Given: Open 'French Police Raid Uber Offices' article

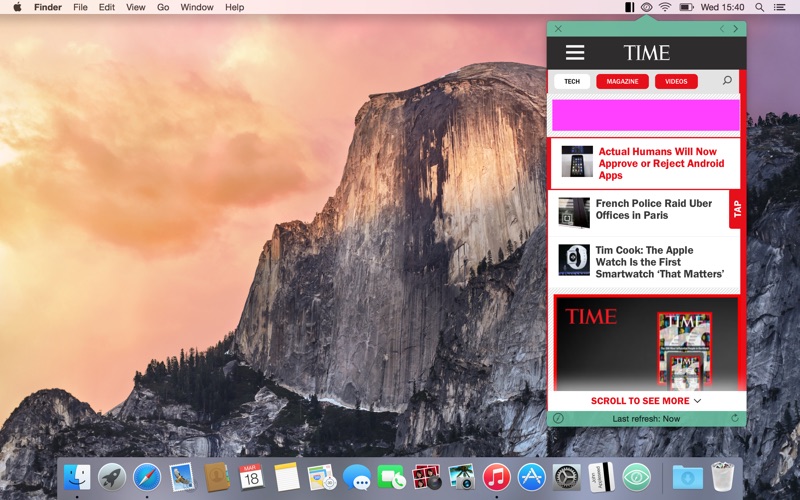Looking at the screenshot, I should [654, 209].
